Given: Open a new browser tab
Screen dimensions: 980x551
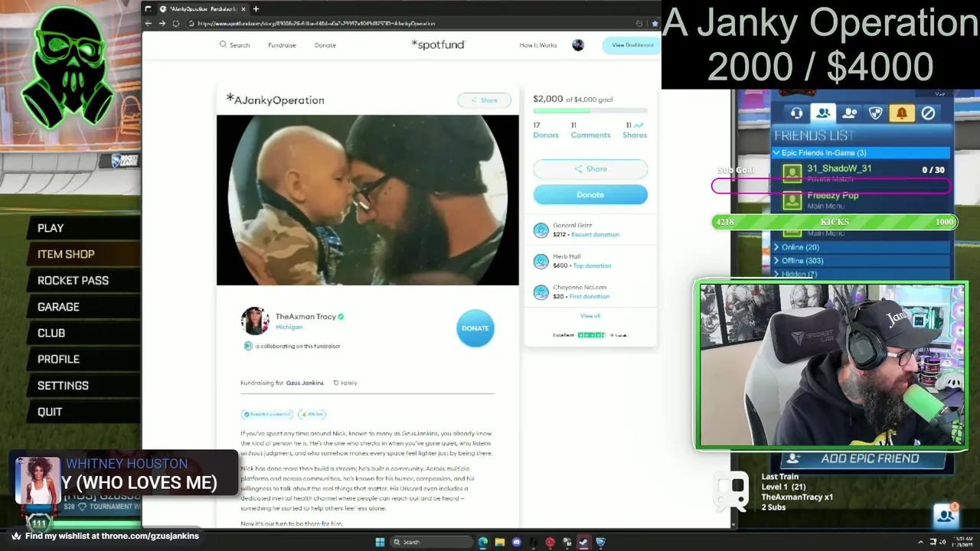Looking at the screenshot, I should 256,8.
